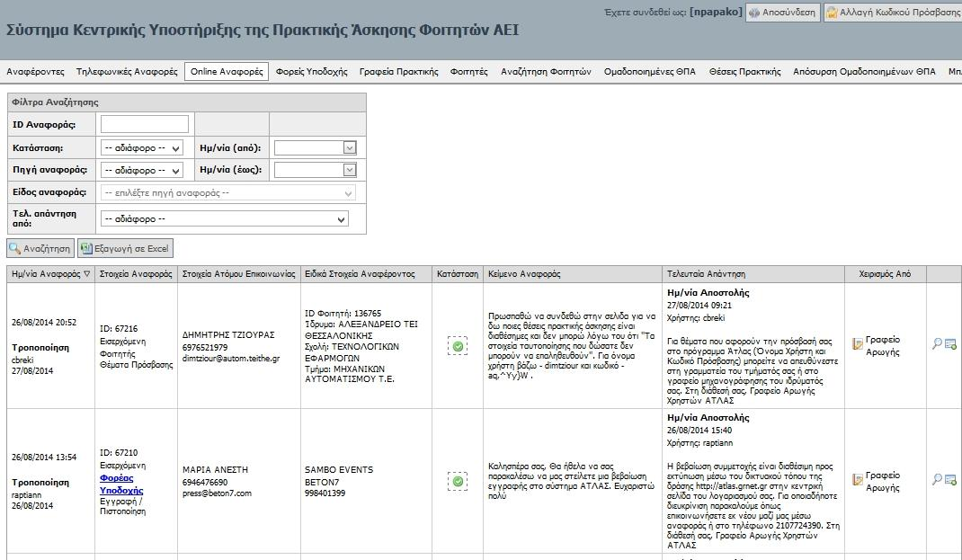Select Online Αναφορές tab
Viewport: 962px width, 560px height.
(227, 72)
